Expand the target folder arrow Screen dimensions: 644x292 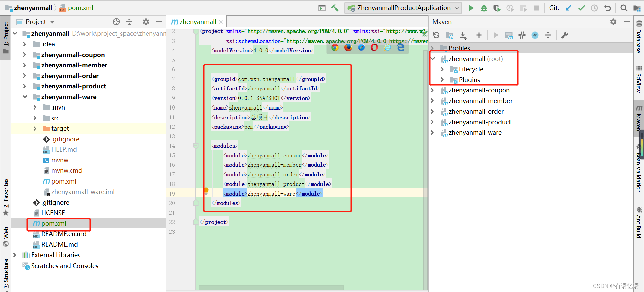pyautogui.click(x=35, y=128)
